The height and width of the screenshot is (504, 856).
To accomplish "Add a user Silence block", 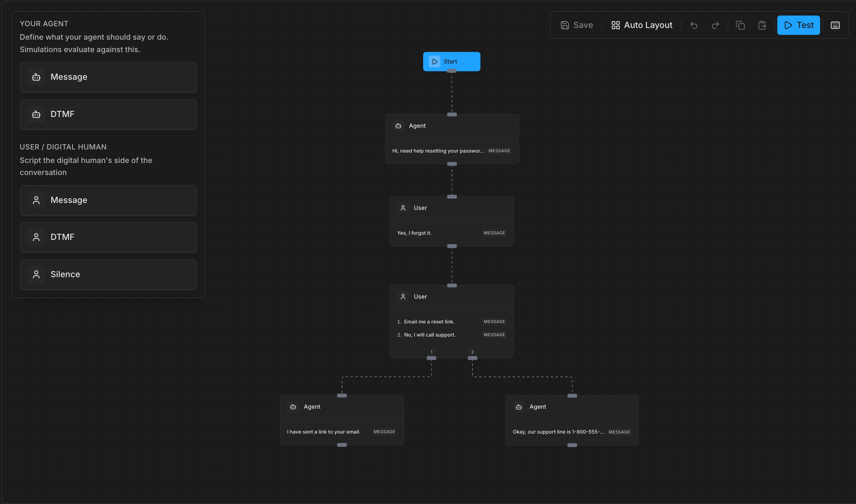I will coord(108,274).
